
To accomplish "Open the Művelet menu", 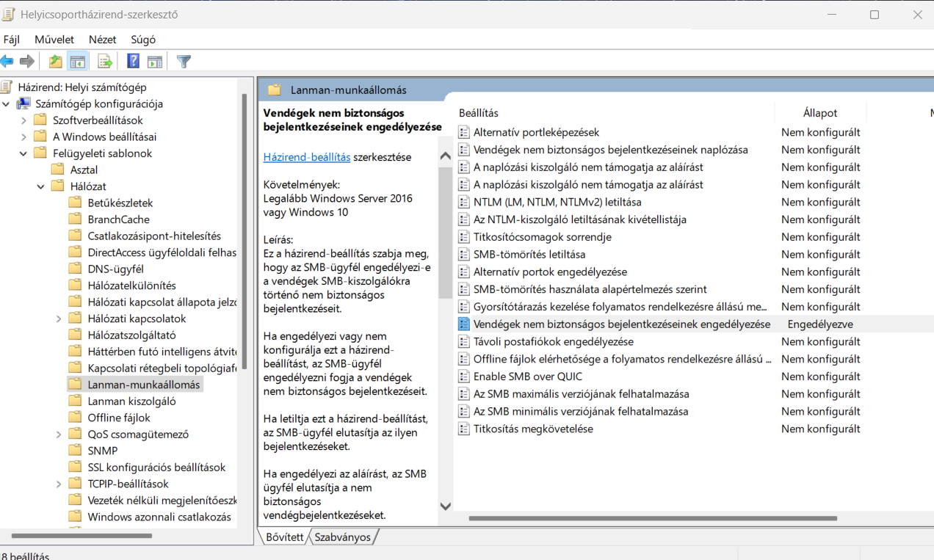I will (x=54, y=40).
